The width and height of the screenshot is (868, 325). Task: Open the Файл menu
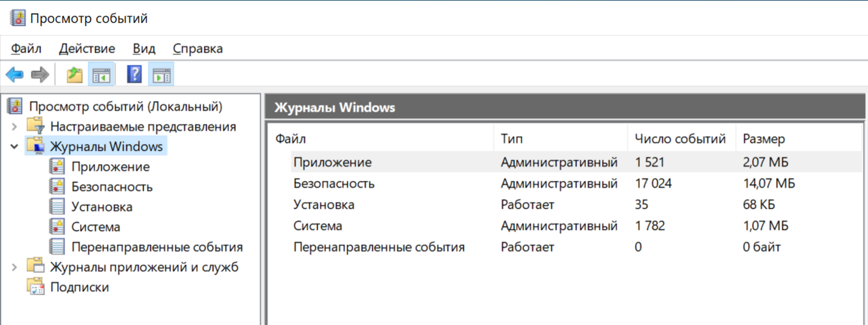pyautogui.click(x=26, y=48)
